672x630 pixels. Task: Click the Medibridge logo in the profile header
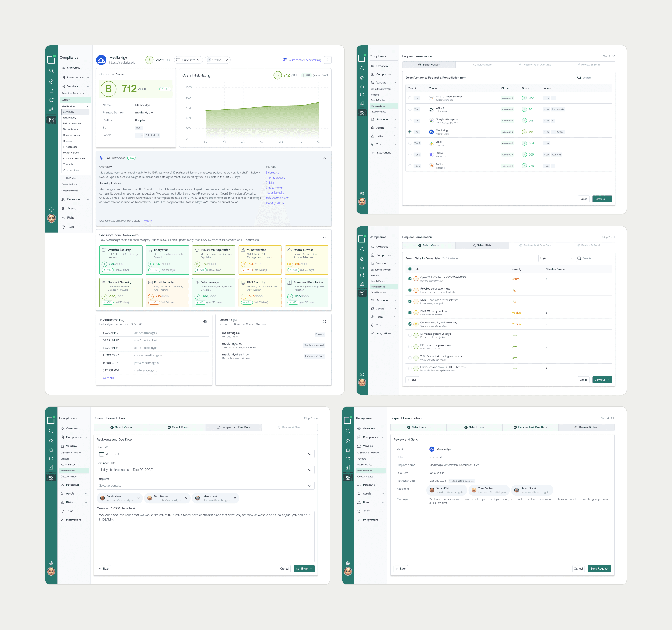[101, 60]
